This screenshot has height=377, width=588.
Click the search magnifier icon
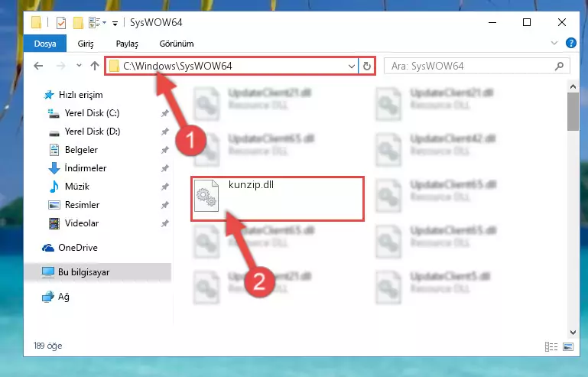[559, 66]
